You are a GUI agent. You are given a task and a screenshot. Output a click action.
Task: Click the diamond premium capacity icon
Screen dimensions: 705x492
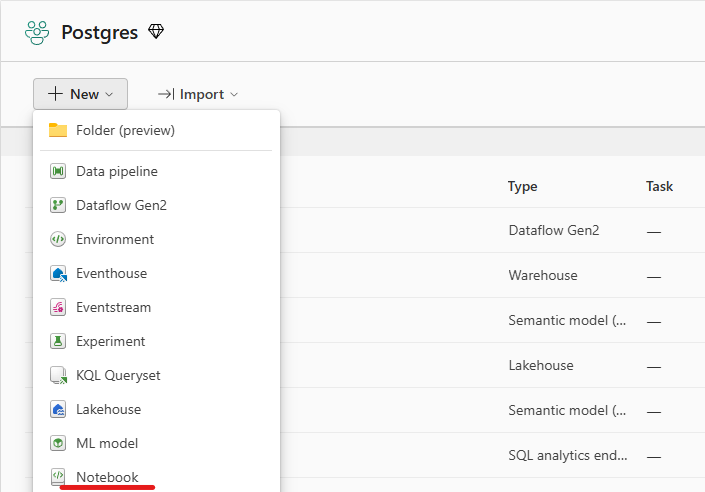(x=156, y=31)
